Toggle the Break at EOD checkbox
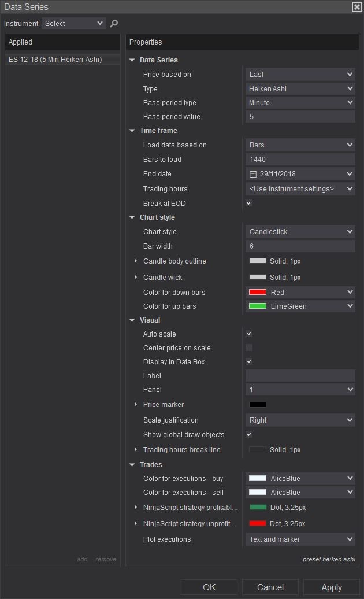Image resolution: width=364 pixels, height=599 pixels. tap(249, 204)
